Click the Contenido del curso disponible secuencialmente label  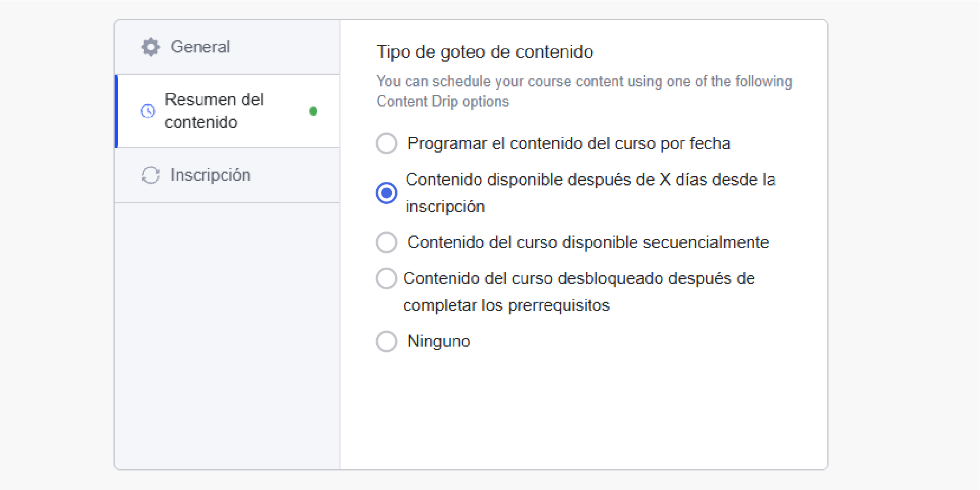588,242
